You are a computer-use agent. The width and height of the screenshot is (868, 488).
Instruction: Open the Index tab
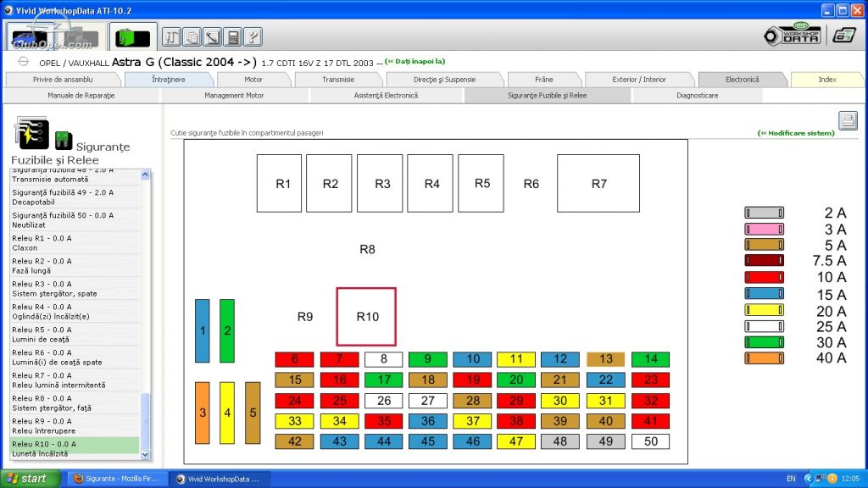[827, 80]
